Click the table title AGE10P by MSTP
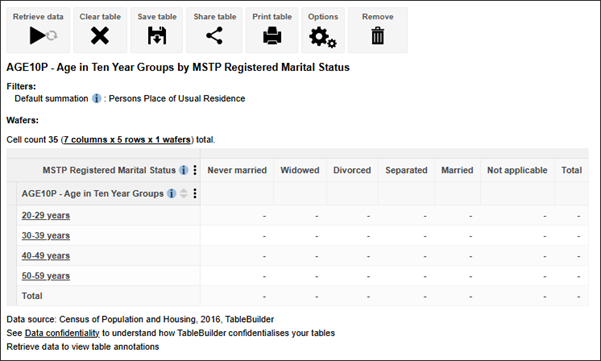This screenshot has height=361, width=601. (178, 67)
